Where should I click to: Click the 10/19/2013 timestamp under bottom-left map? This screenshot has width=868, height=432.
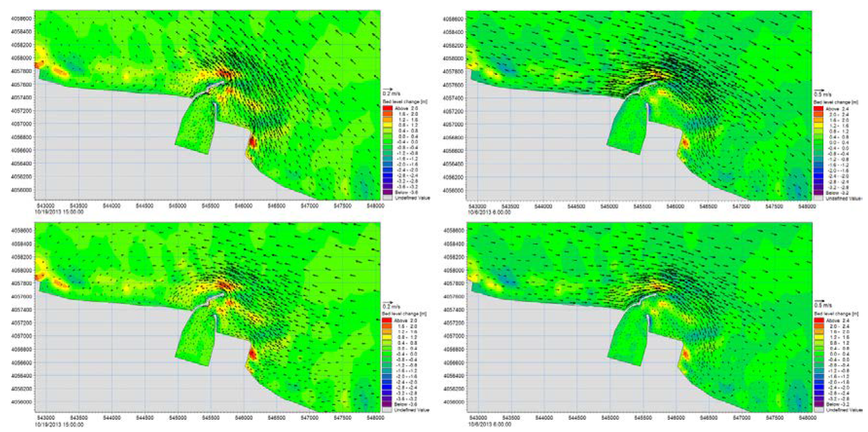pyautogui.click(x=58, y=424)
